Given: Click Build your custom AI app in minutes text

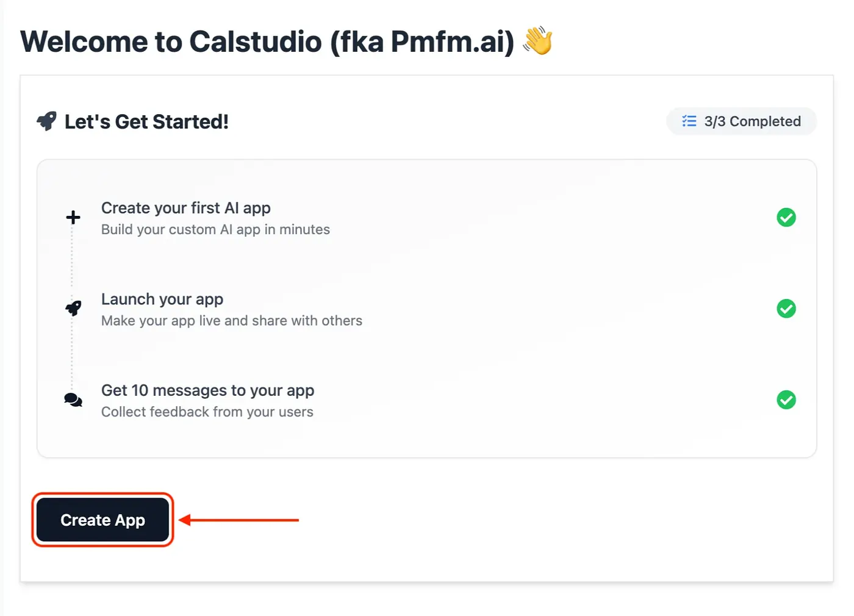Looking at the screenshot, I should [215, 230].
